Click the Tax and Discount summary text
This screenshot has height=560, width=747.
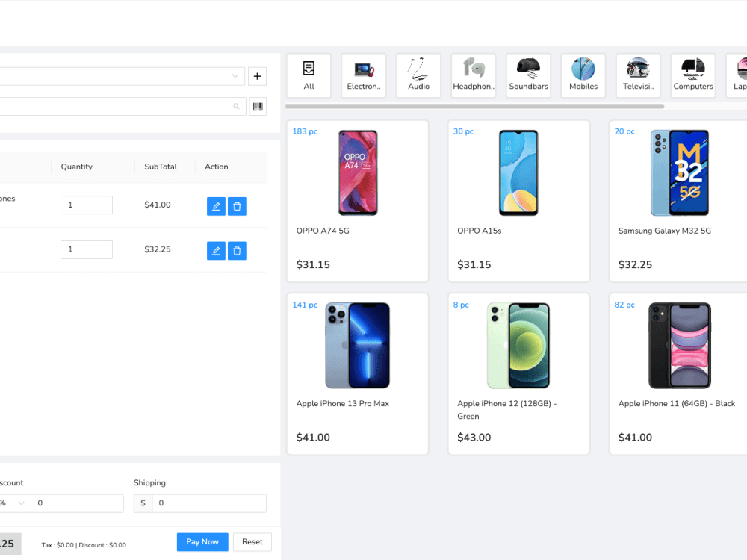[84, 545]
